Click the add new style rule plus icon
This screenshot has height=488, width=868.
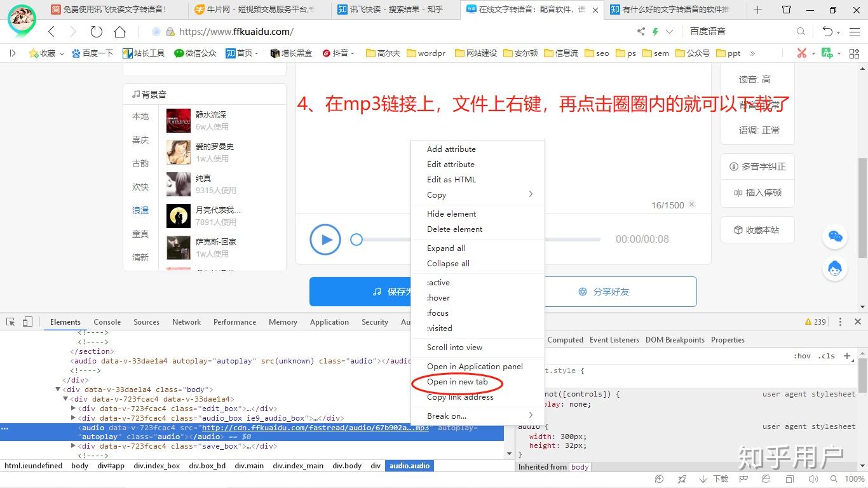click(847, 356)
